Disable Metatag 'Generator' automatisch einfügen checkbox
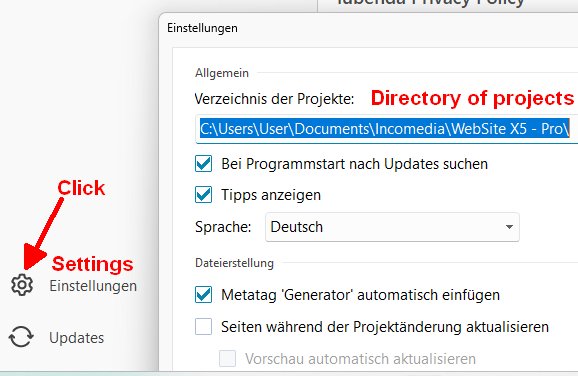Screen dimensions: 578x376 tap(203, 295)
